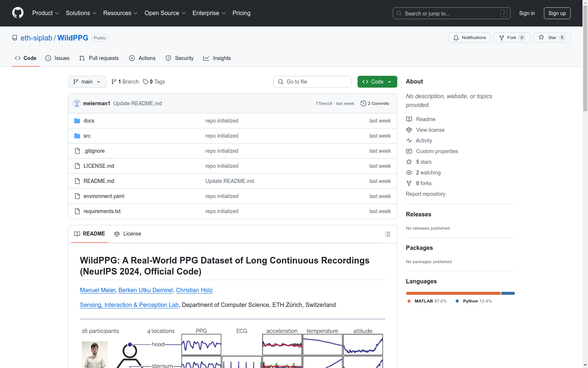588x368 pixels.
Task: Open the 2 Commits history link
Action: (x=375, y=103)
